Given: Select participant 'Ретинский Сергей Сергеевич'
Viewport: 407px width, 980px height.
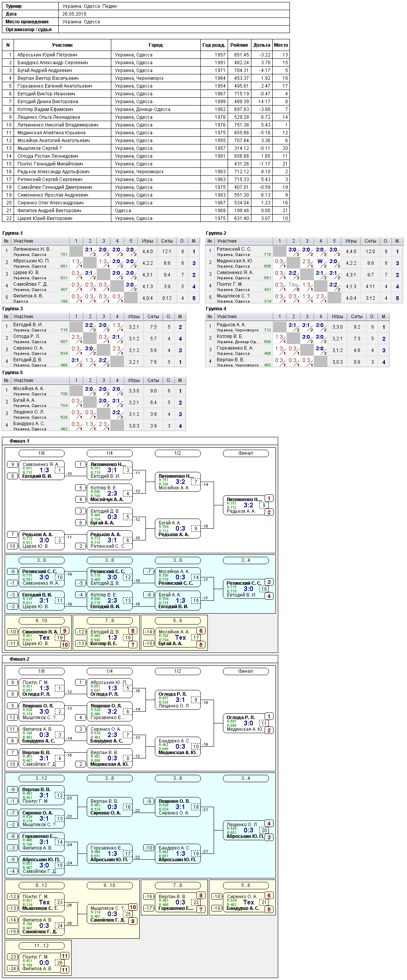Looking at the screenshot, I should click(x=50, y=179).
